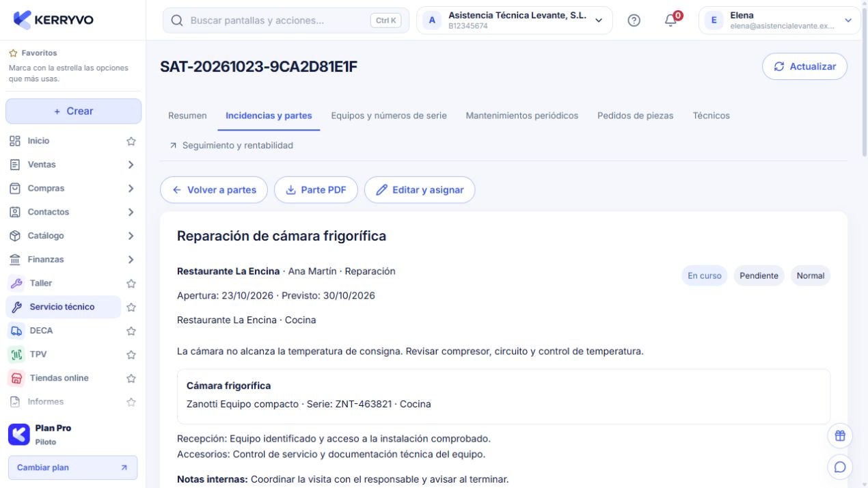Open the gift icon floating button

click(x=840, y=435)
